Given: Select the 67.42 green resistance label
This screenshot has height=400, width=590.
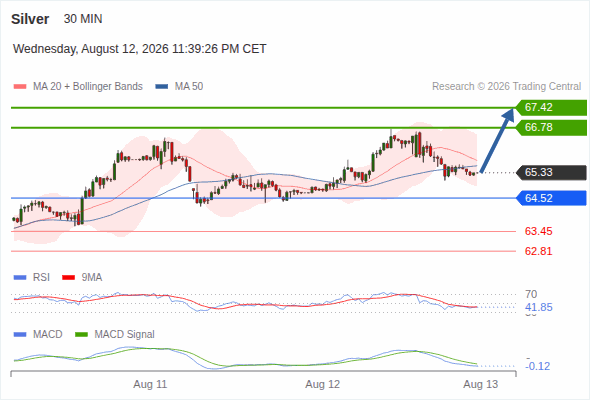Looking at the screenshot, I should point(551,108).
